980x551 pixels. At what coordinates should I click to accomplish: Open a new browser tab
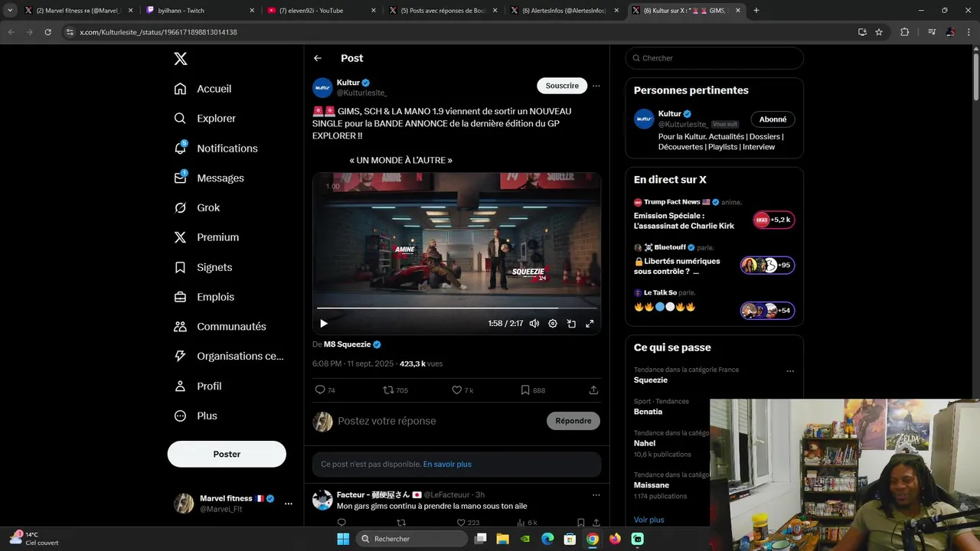[756, 11]
